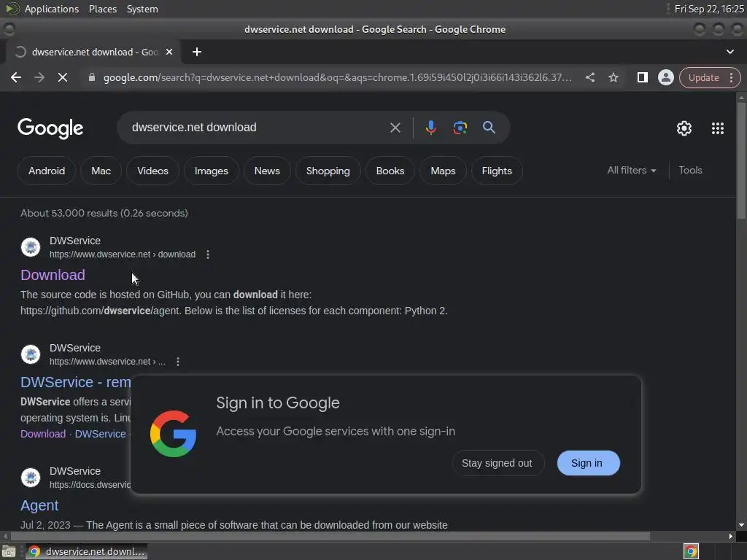Click the Update button in Chrome toolbar

(x=703, y=77)
